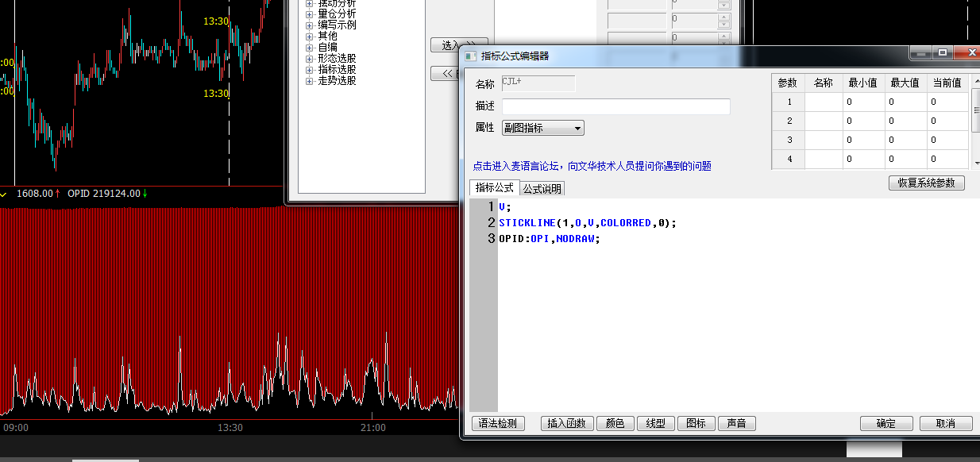Expand the 形态选股 tree node
This screenshot has width=980, height=462.
(310, 59)
